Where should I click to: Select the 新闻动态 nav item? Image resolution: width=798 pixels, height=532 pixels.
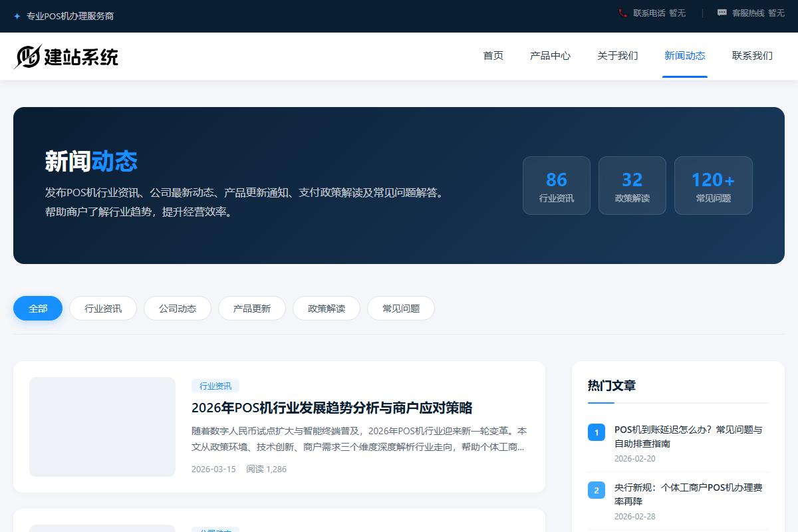coord(685,56)
